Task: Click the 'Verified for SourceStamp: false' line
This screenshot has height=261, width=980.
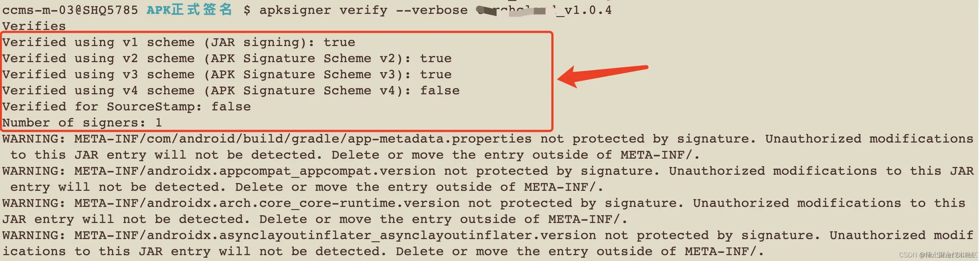Action: click(127, 107)
